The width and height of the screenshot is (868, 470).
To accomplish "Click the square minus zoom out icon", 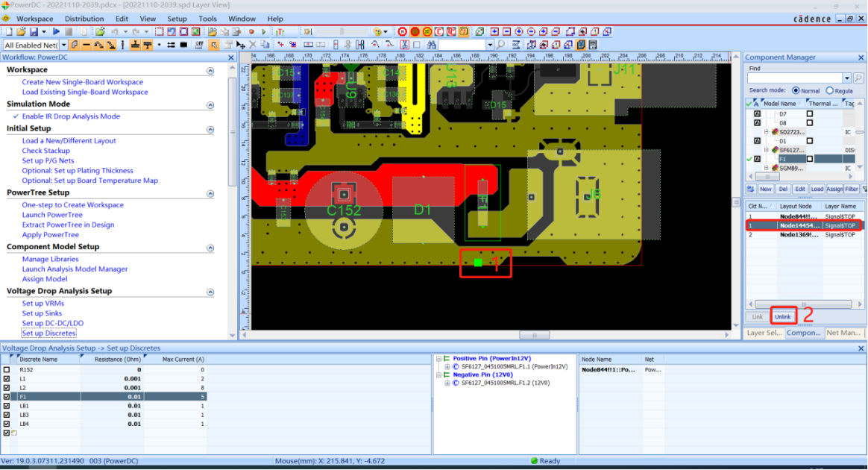I will coord(506,31).
